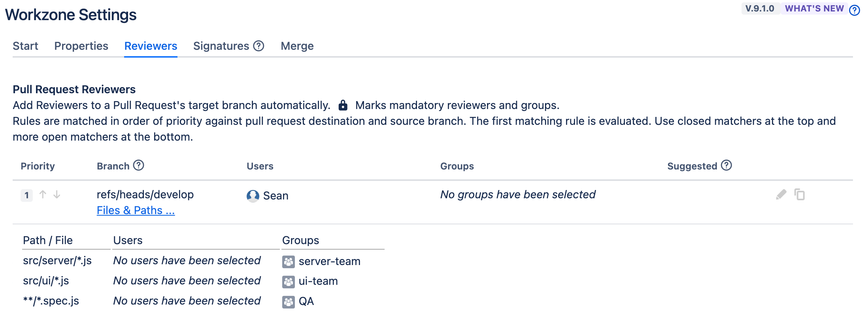Click the mandatory reviewers lock icon
868x316 pixels.
[343, 105]
